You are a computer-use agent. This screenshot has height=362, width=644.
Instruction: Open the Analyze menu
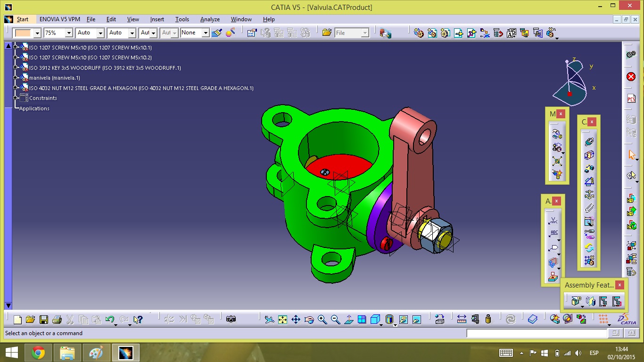coord(210,19)
